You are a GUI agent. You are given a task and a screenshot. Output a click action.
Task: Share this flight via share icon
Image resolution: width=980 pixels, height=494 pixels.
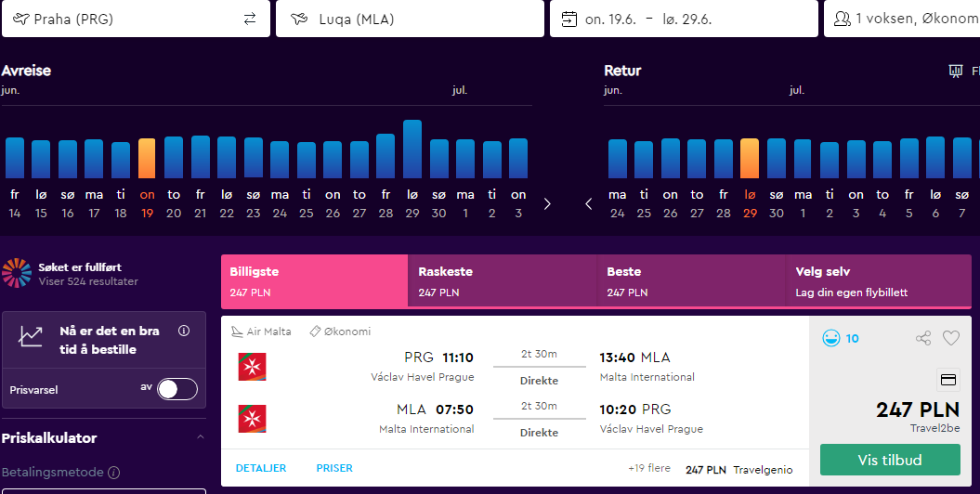(x=923, y=339)
